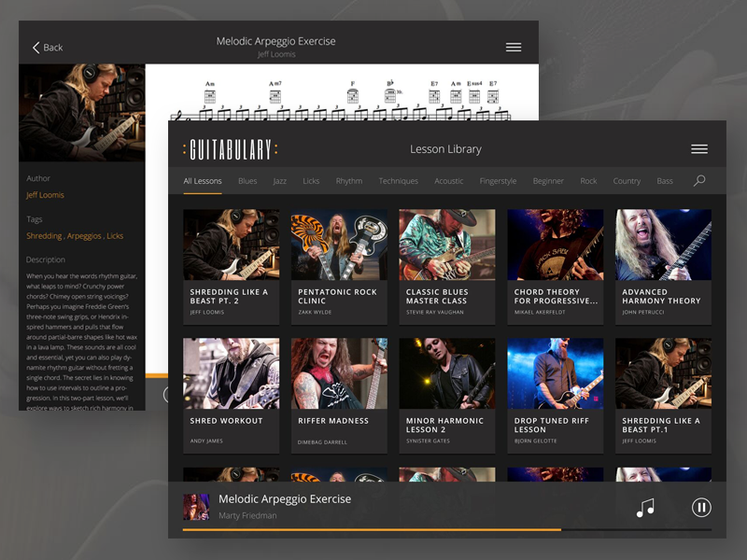Click the Jeff Loomis photo in lesson window

[x=82, y=112]
